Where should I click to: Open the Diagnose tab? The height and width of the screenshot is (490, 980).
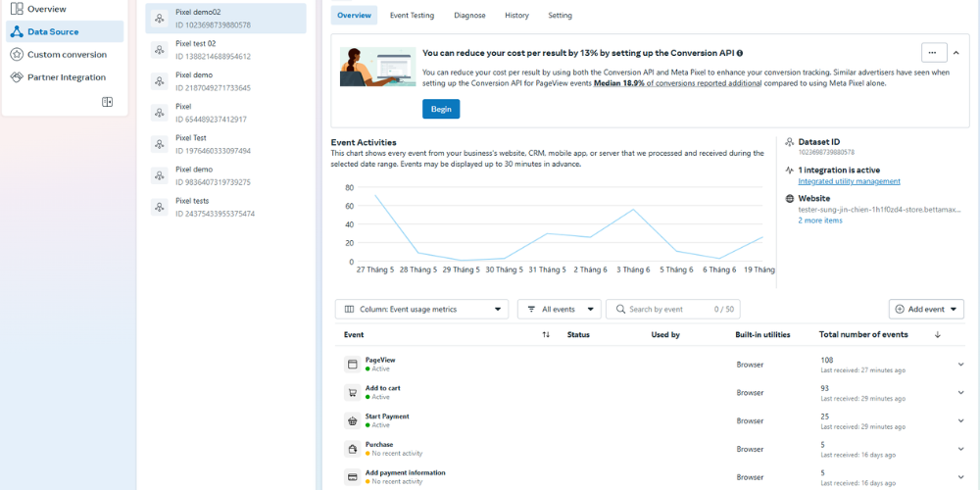click(470, 16)
